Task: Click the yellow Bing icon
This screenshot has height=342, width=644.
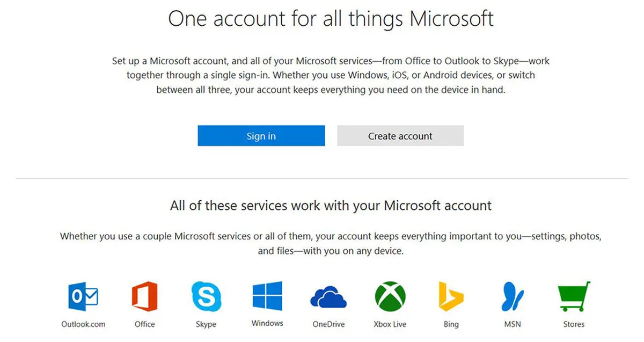Action: (451, 297)
